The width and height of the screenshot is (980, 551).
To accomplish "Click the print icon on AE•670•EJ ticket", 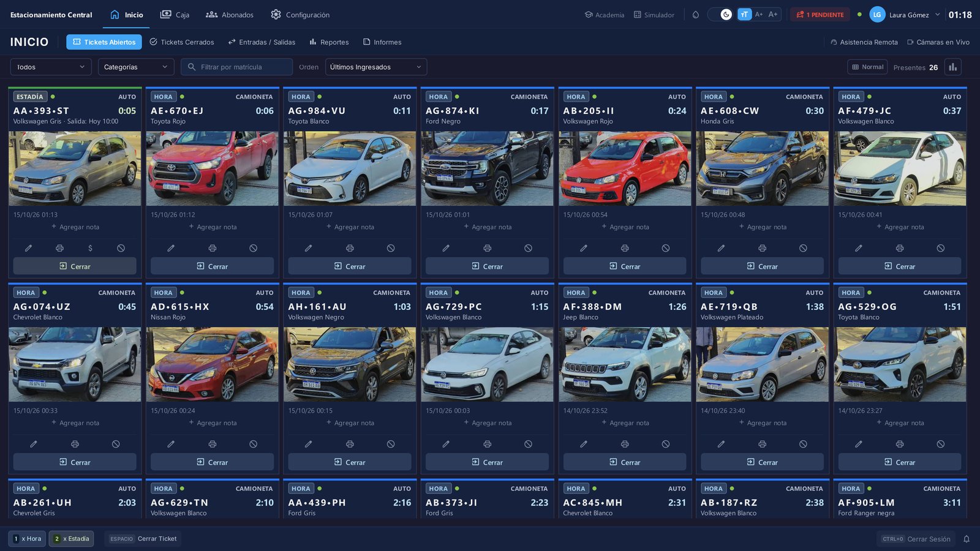I will point(212,248).
